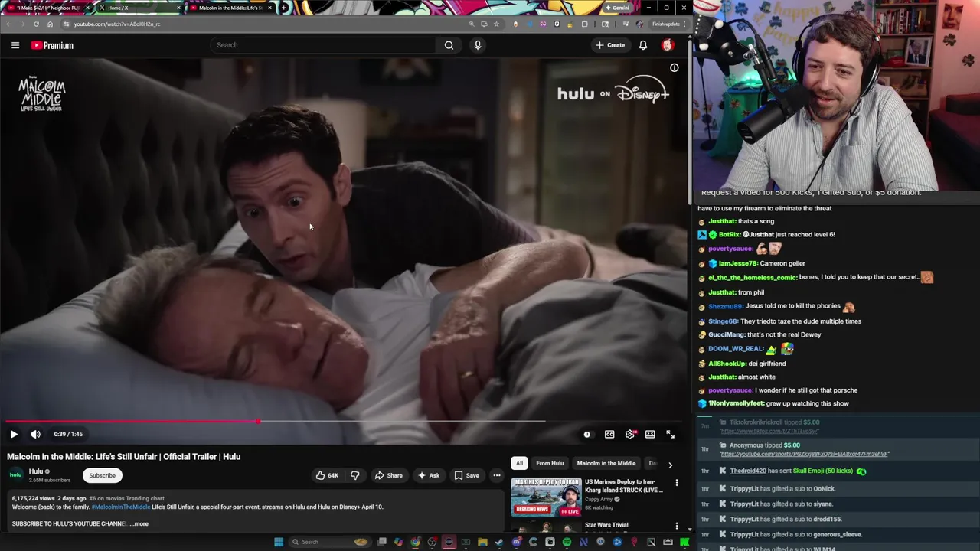
Task: Open more actions ellipsis beside Save
Action: 497,475
